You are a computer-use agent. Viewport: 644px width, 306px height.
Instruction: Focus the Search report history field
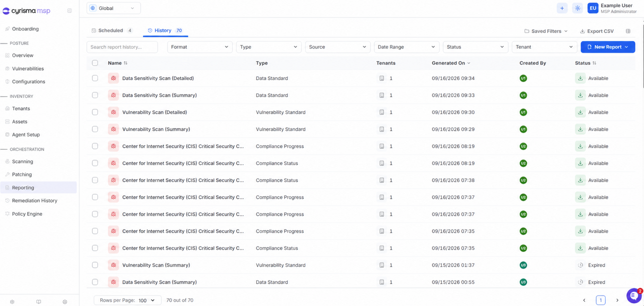pyautogui.click(x=122, y=47)
